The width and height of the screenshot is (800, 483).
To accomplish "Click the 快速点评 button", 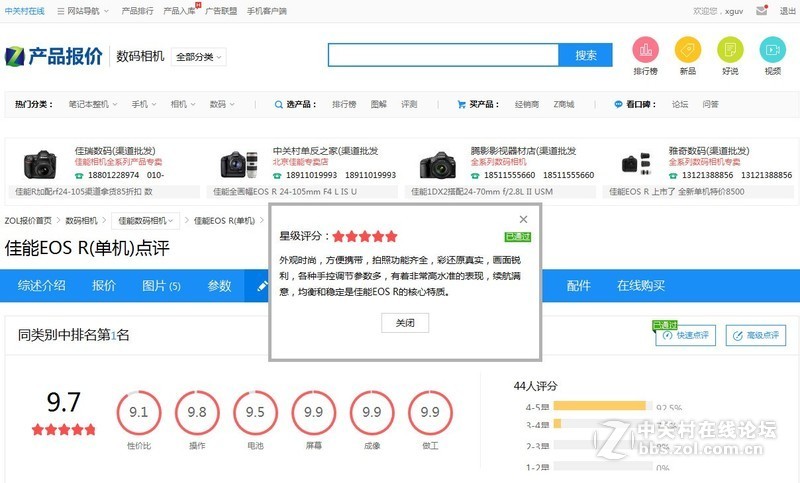I will (686, 336).
